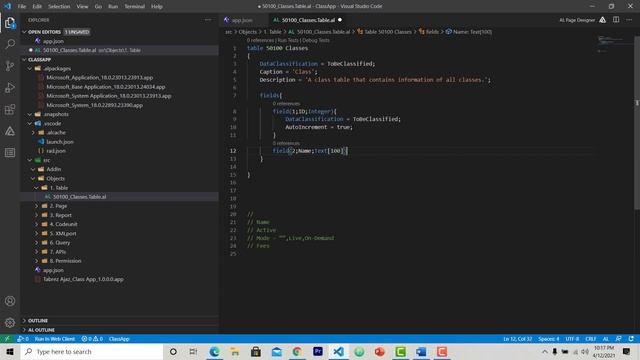Click AL Page Designer button
Image resolution: width=640 pixels, height=360 pixels.
point(577,20)
